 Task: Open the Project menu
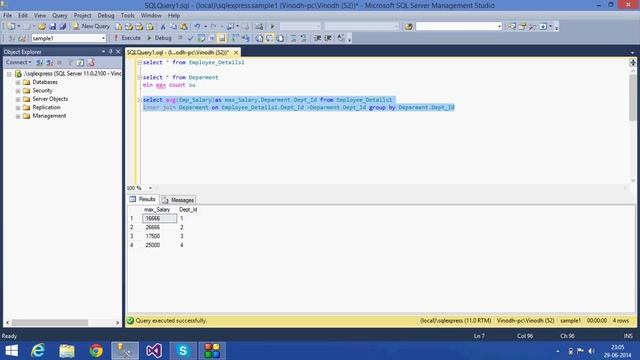point(82,16)
